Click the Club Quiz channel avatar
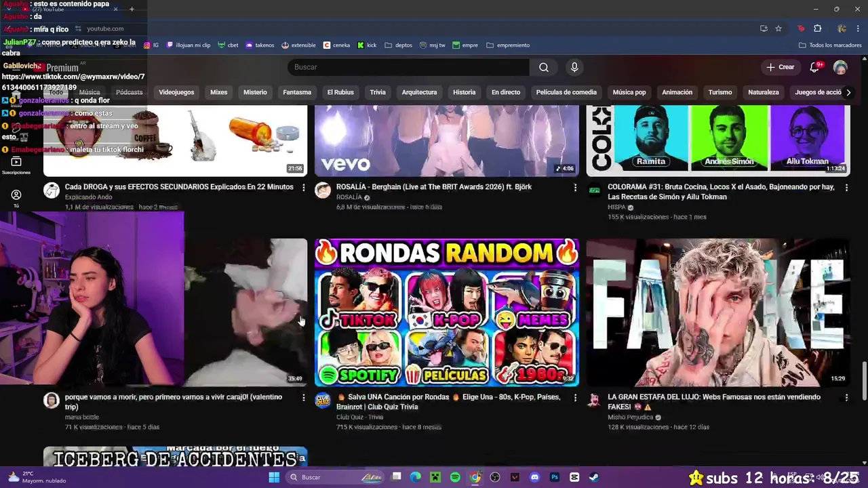Image resolution: width=868 pixels, height=488 pixels. (x=323, y=401)
